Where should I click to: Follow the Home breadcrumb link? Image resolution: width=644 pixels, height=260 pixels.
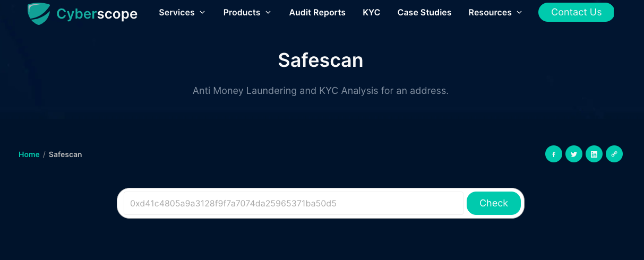pyautogui.click(x=29, y=154)
